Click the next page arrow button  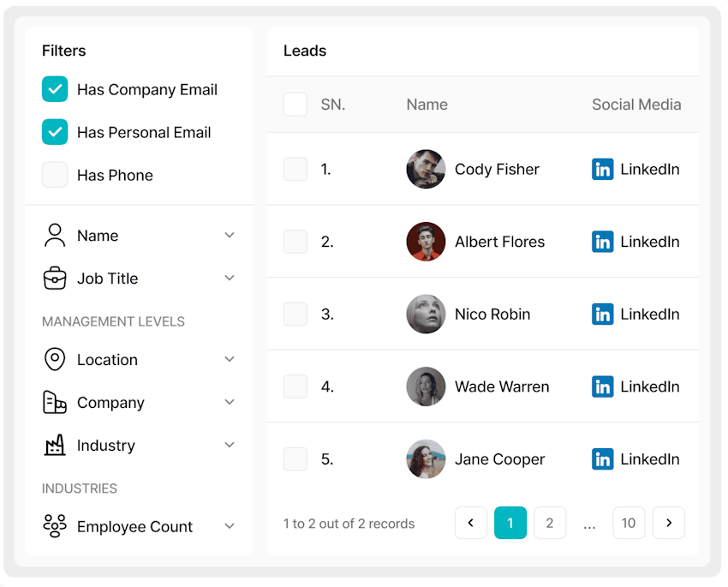(x=669, y=523)
